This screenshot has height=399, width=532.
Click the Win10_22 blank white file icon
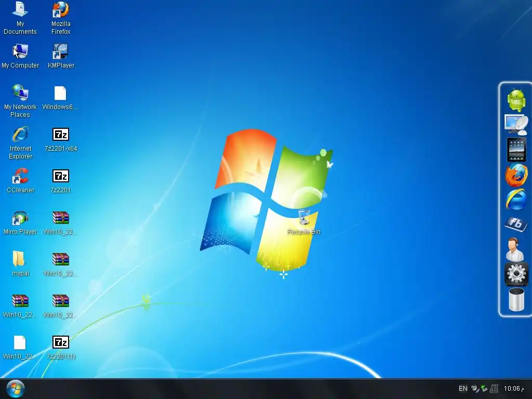pyautogui.click(x=20, y=347)
